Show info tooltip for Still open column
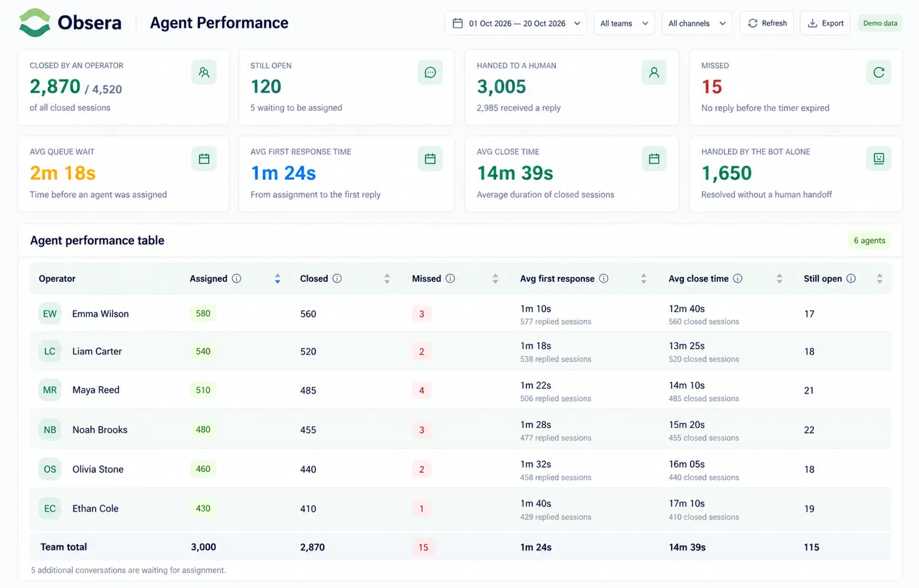The height and width of the screenshot is (588, 919). coord(851,278)
